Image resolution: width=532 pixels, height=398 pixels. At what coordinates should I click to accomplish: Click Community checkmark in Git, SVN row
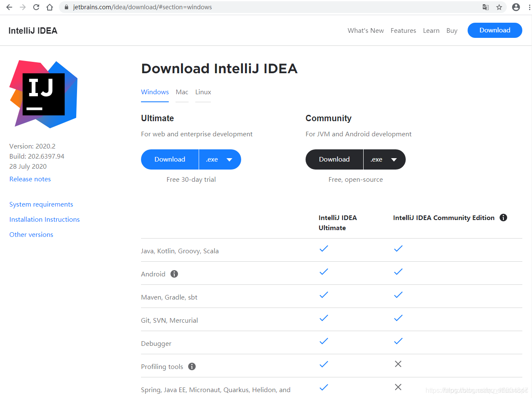(x=398, y=318)
